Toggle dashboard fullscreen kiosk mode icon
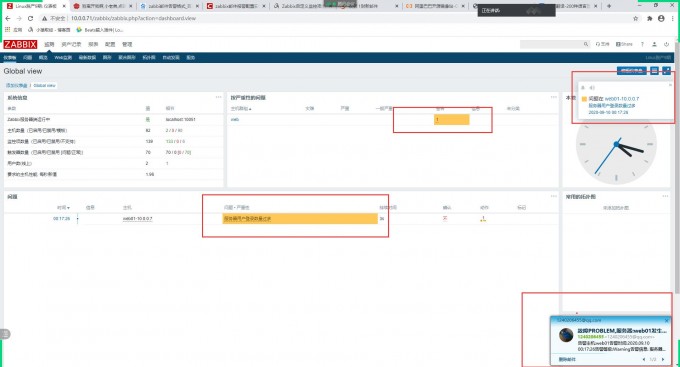Image resolution: width=680 pixels, height=367 pixels. (x=667, y=70)
